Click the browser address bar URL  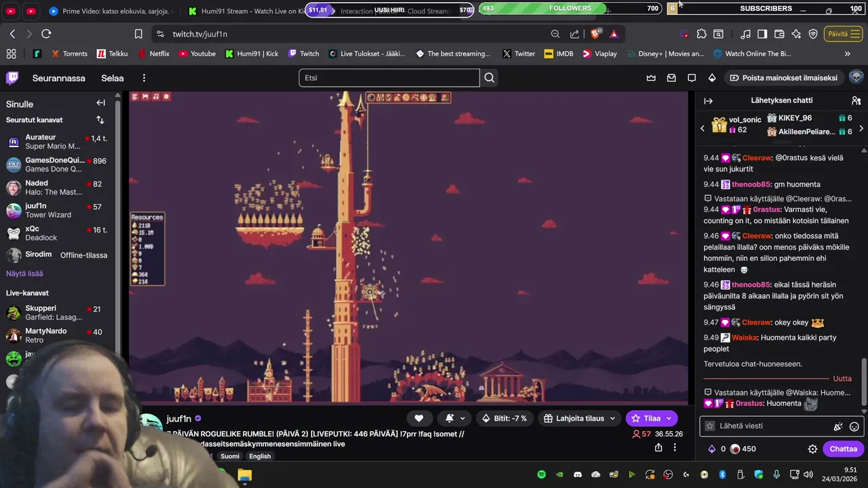[200, 34]
